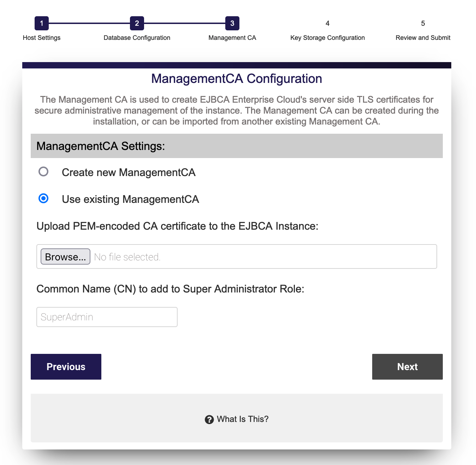Click the What Is This? link
This screenshot has height=465, width=476.
243,419
